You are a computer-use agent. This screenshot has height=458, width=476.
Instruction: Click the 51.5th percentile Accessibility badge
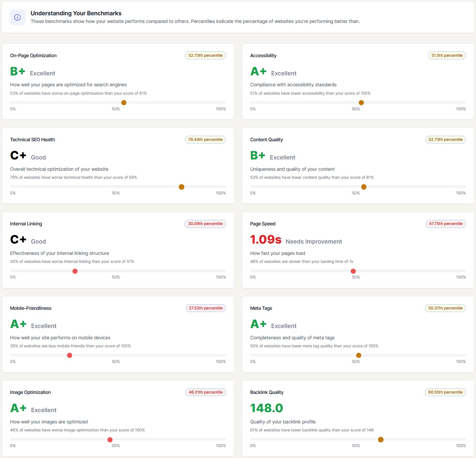click(x=447, y=55)
